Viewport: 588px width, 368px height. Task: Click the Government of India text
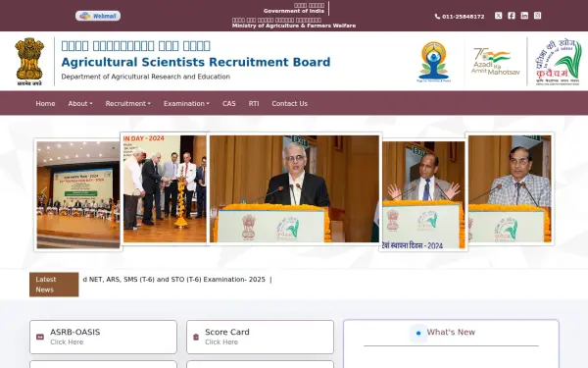(x=294, y=11)
